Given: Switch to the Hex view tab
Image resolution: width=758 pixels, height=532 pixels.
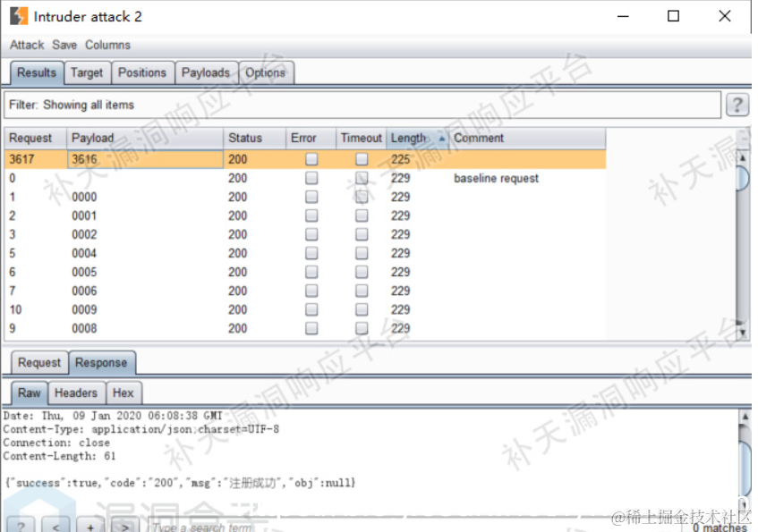Looking at the screenshot, I should tap(123, 393).
